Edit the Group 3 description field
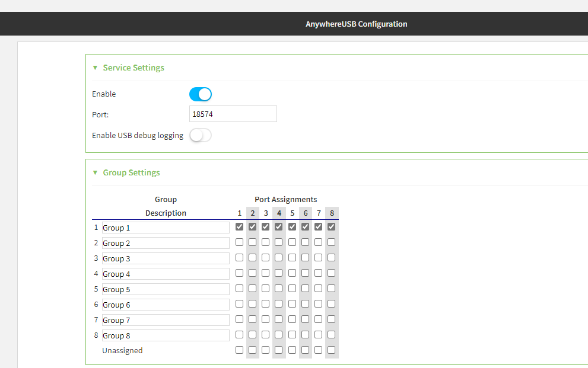This screenshot has height=368, width=588. pyautogui.click(x=166, y=258)
